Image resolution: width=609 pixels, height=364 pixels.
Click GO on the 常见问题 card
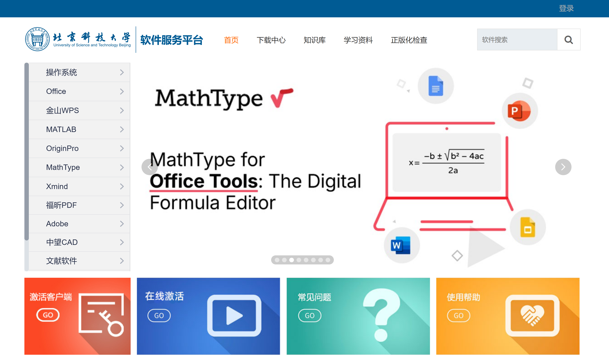click(309, 315)
